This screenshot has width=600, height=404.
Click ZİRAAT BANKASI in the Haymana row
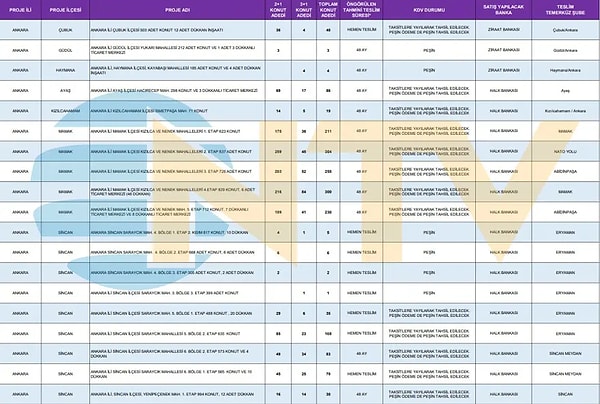[504, 70]
